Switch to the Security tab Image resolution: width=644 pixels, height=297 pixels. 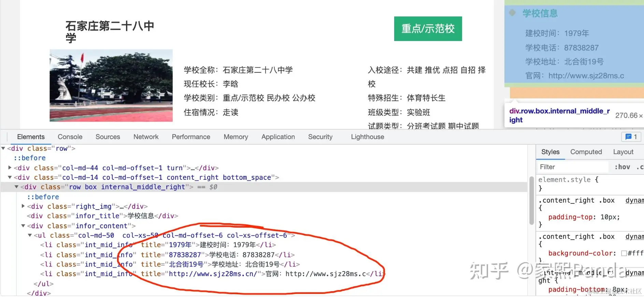(x=320, y=137)
